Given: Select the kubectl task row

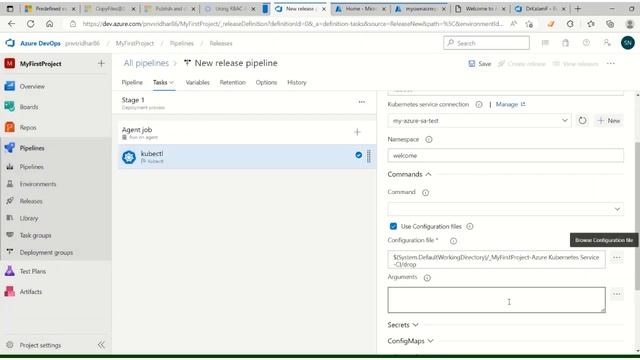Looking at the screenshot, I should [x=247, y=157].
